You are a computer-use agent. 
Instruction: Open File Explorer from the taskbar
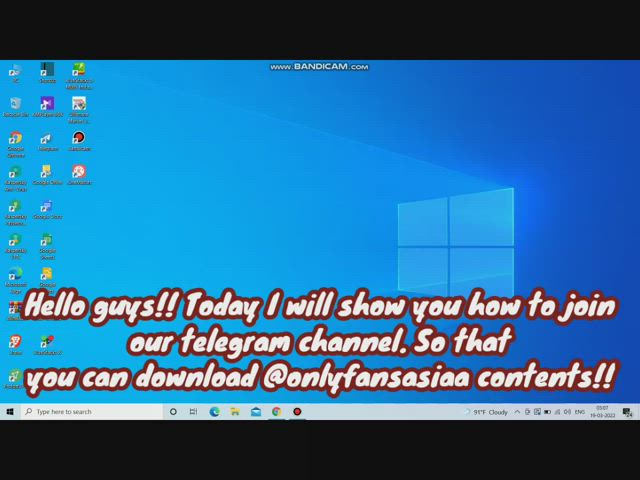[235, 412]
